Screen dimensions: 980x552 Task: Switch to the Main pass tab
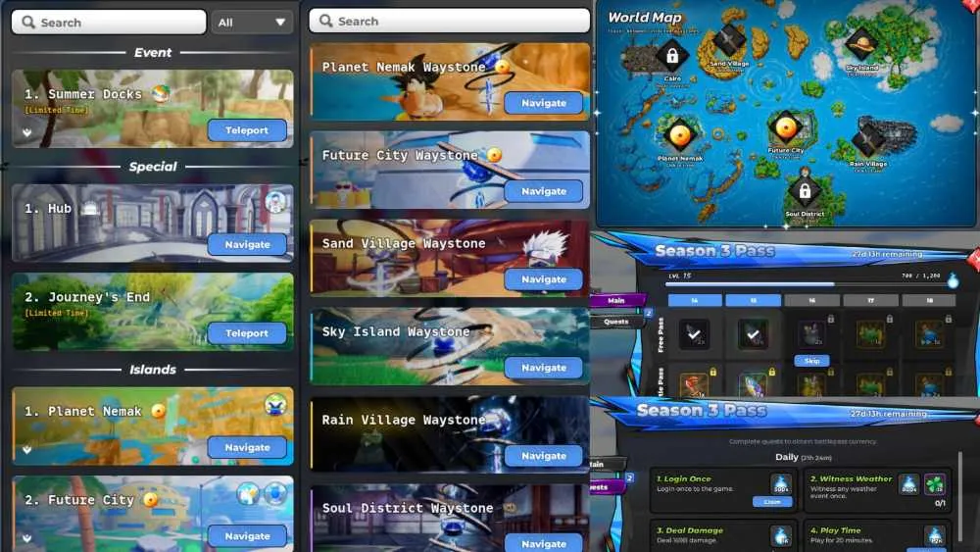[616, 301]
